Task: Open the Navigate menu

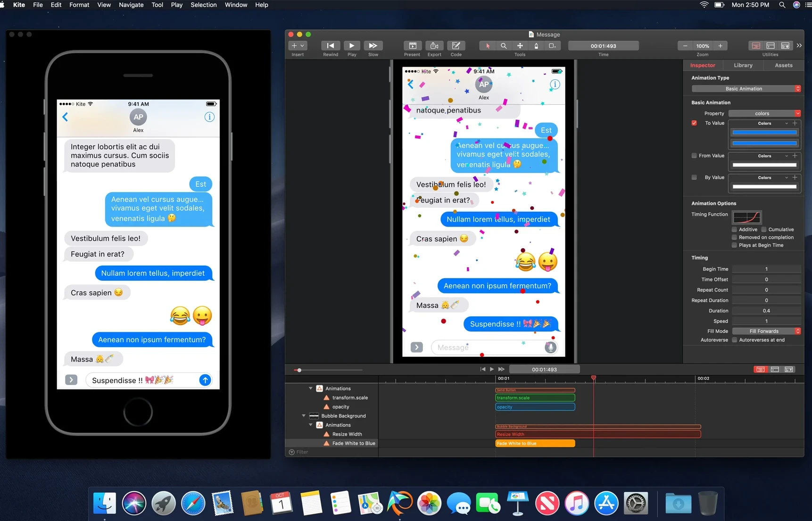Action: click(131, 5)
